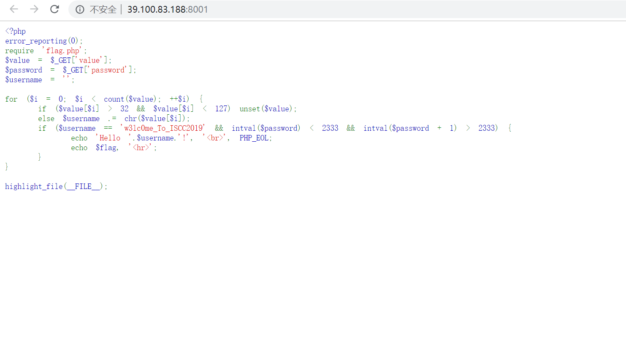Click first intval($password) call
This screenshot has width=626, height=364.
pos(266,128)
